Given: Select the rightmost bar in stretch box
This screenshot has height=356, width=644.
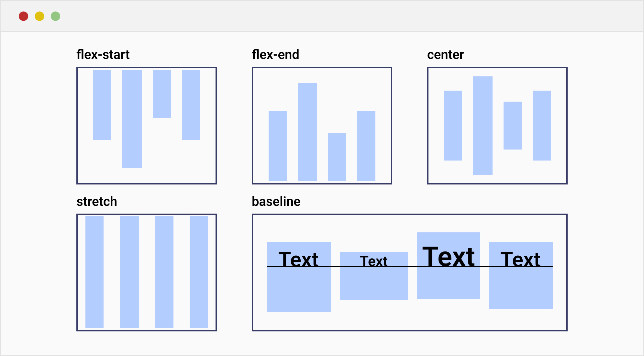Looking at the screenshot, I should click(199, 272).
